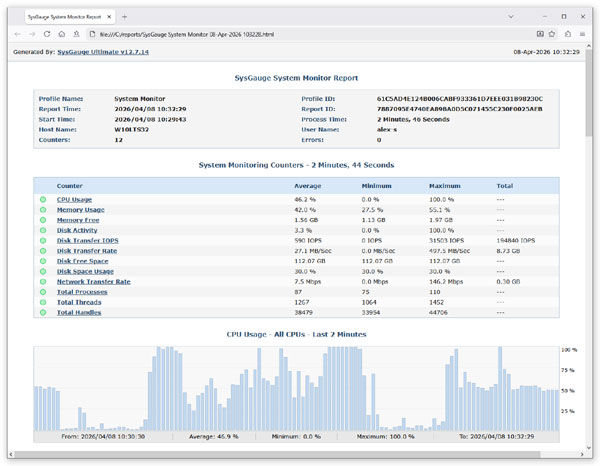Screen dimensions: 600x466
Task: Open the Disk Activity counter link
Action: tap(77, 230)
